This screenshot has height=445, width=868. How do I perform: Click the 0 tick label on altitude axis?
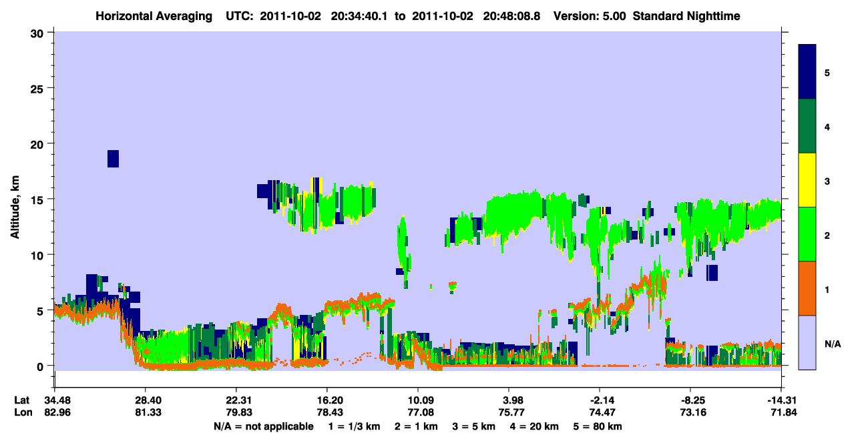click(41, 366)
